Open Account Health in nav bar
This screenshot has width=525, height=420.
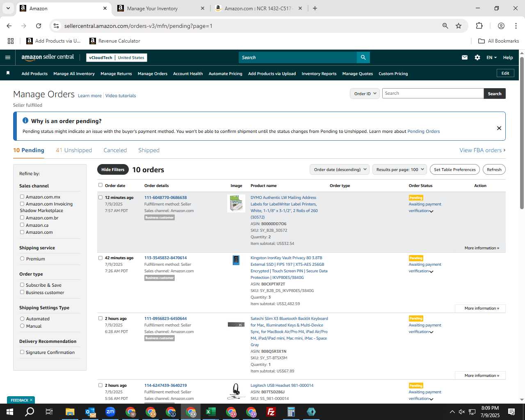[188, 74]
